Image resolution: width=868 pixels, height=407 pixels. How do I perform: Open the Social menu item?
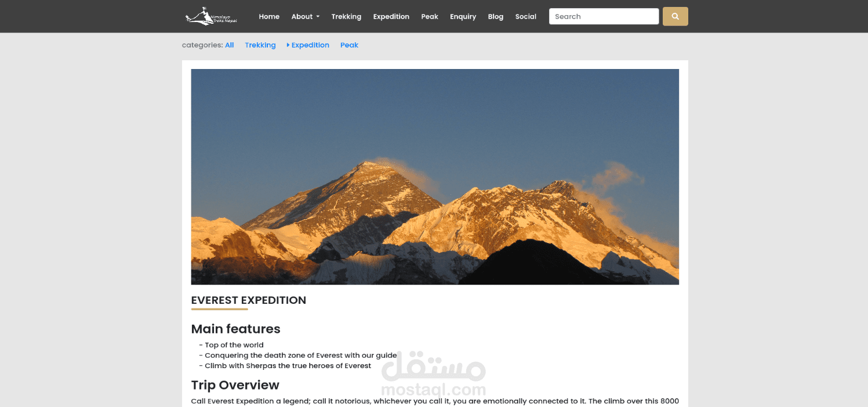tap(526, 16)
